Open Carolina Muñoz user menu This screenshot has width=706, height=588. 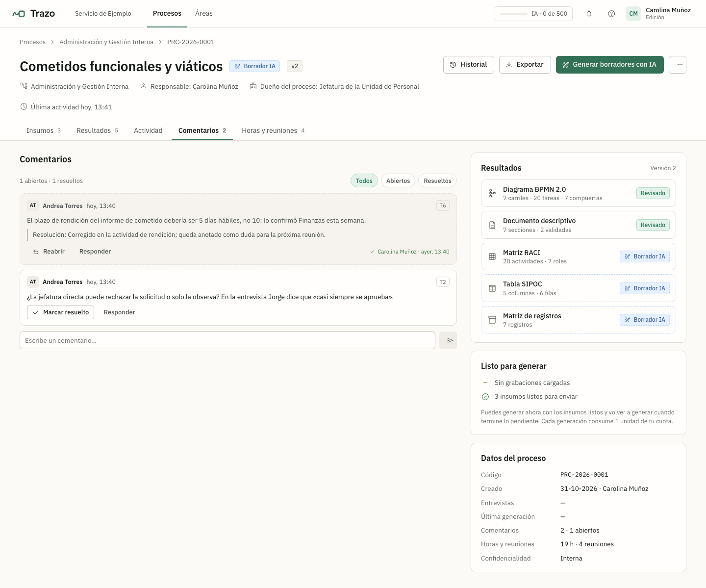[658, 14]
